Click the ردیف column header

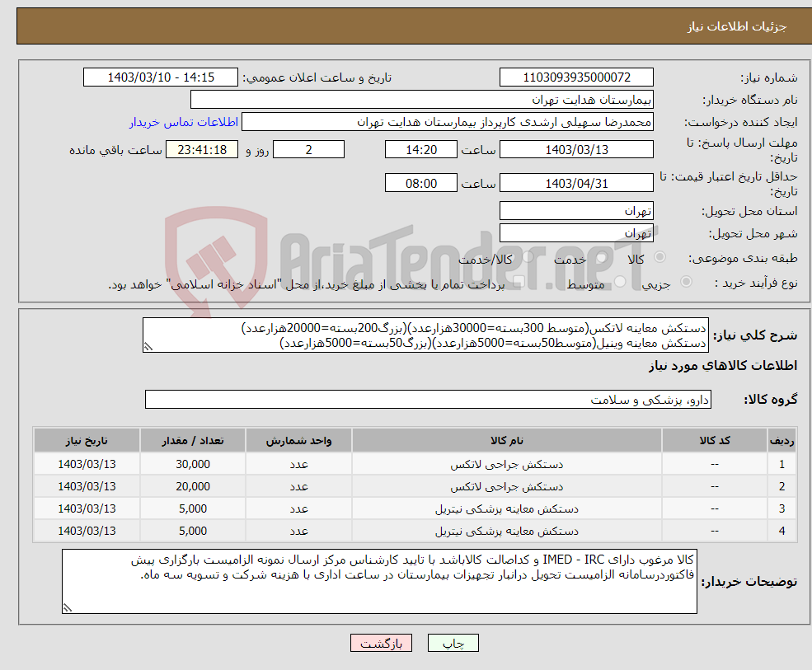tap(781, 441)
